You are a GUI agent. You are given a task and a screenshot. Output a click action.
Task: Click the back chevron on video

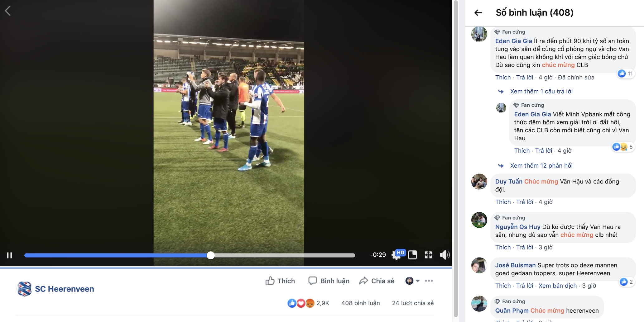click(8, 11)
